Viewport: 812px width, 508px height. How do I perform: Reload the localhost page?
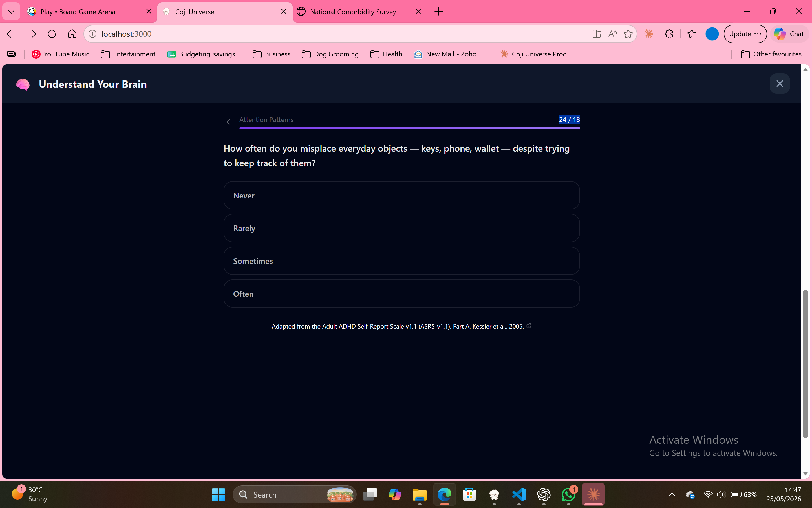[52, 34]
